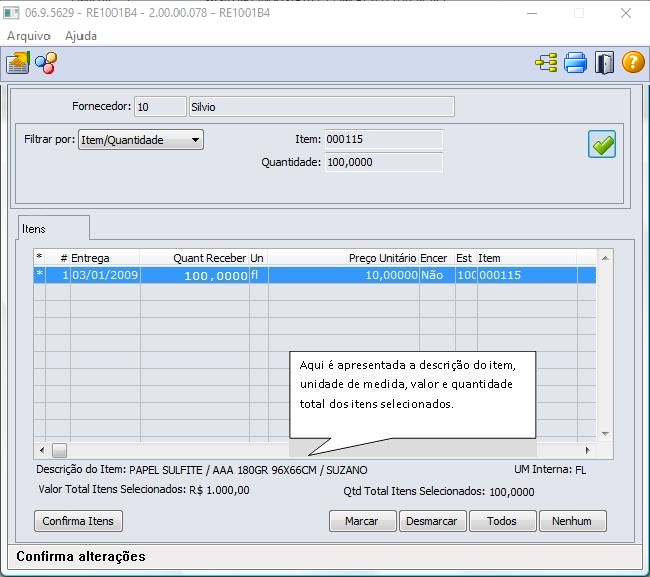
Task: Click the R$ 1.000,00 total value
Action: (219, 490)
